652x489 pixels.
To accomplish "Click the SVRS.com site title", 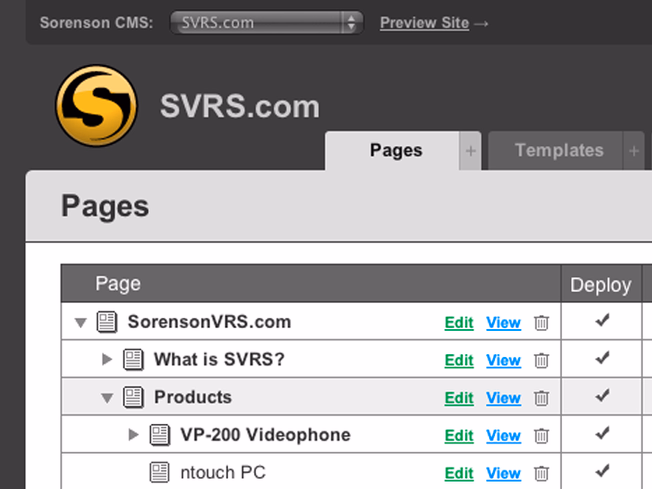I will pos(240,106).
